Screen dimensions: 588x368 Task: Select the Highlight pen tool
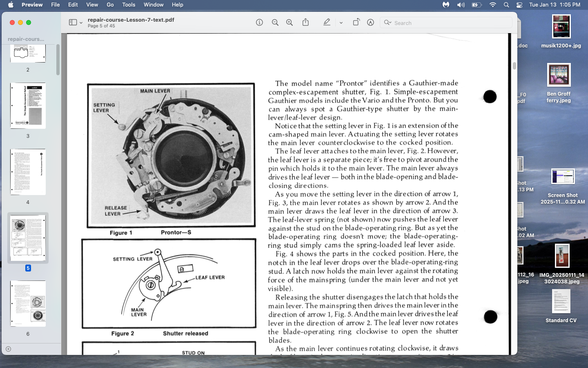(327, 22)
